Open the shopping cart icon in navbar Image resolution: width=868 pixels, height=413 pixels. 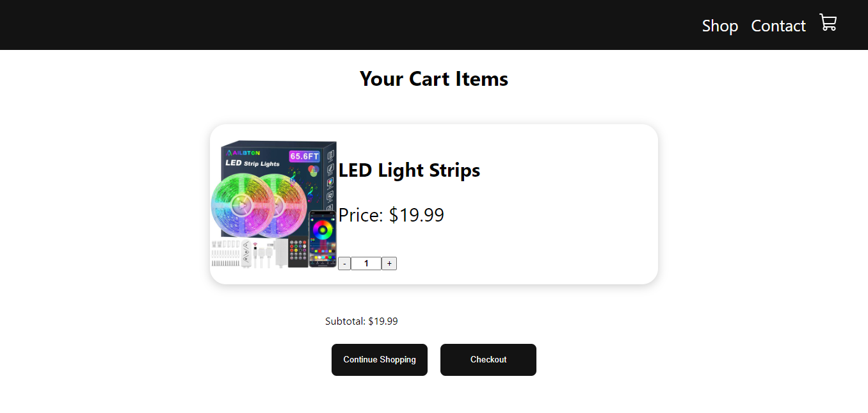[x=828, y=23]
